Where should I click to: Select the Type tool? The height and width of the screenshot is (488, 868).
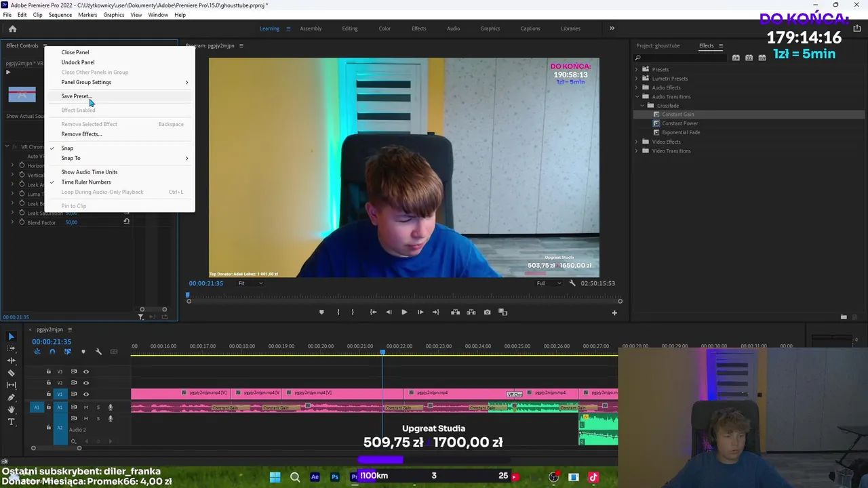pos(11,422)
